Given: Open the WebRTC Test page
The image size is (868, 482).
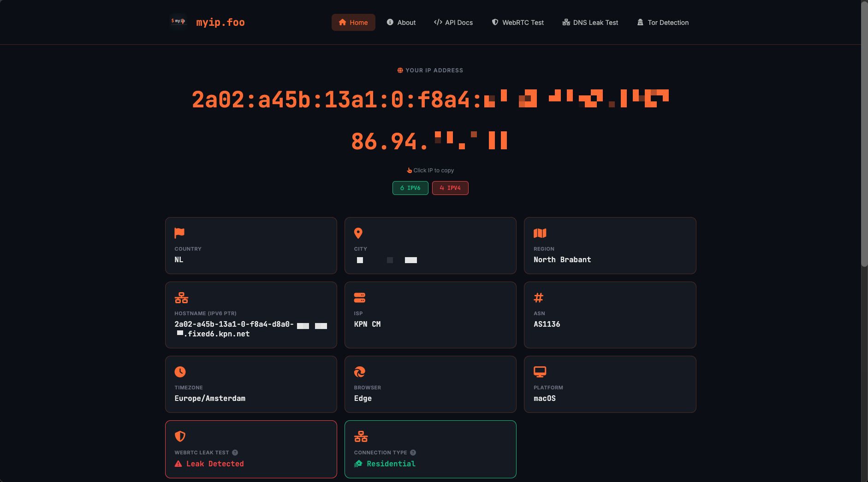Looking at the screenshot, I should pyautogui.click(x=517, y=22).
